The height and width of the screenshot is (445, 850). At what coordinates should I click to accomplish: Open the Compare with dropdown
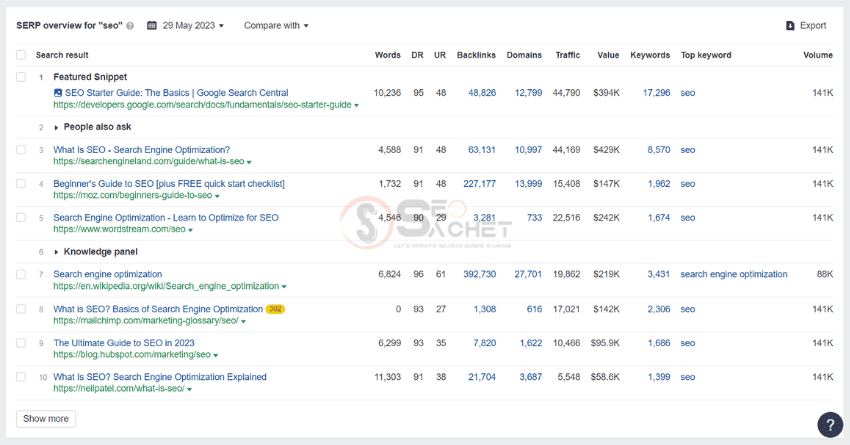[x=276, y=25]
